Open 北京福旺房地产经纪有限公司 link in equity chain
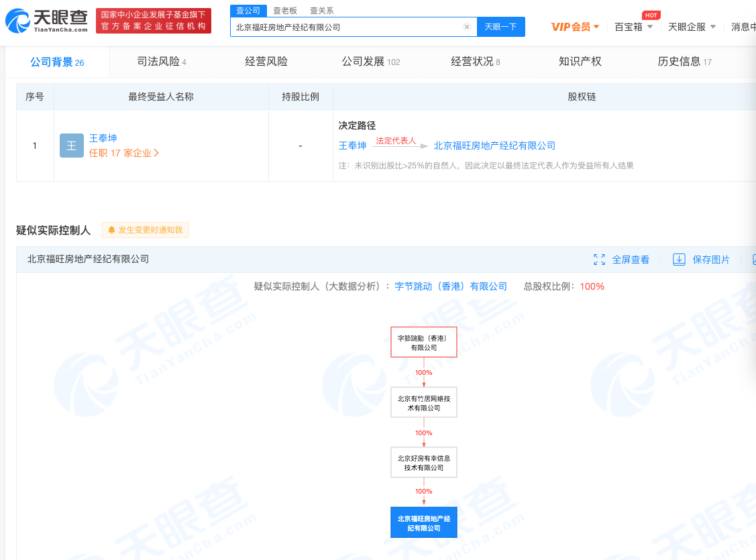756x560 pixels. (x=494, y=146)
